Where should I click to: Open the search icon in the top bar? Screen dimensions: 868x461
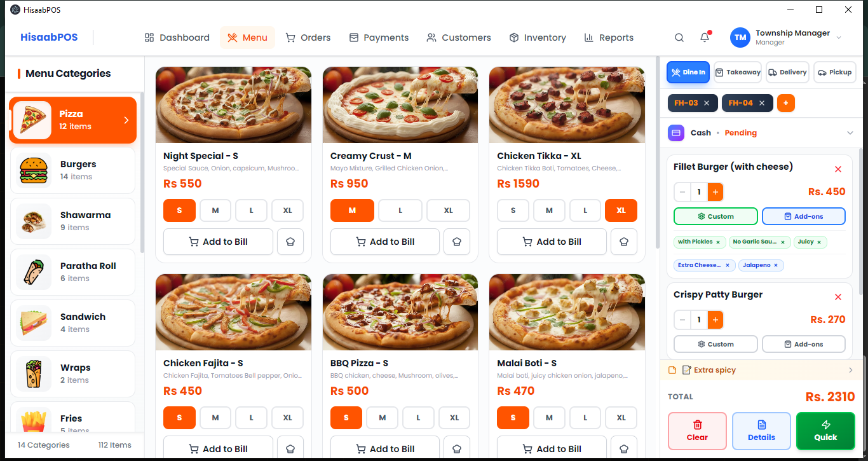(x=679, y=38)
